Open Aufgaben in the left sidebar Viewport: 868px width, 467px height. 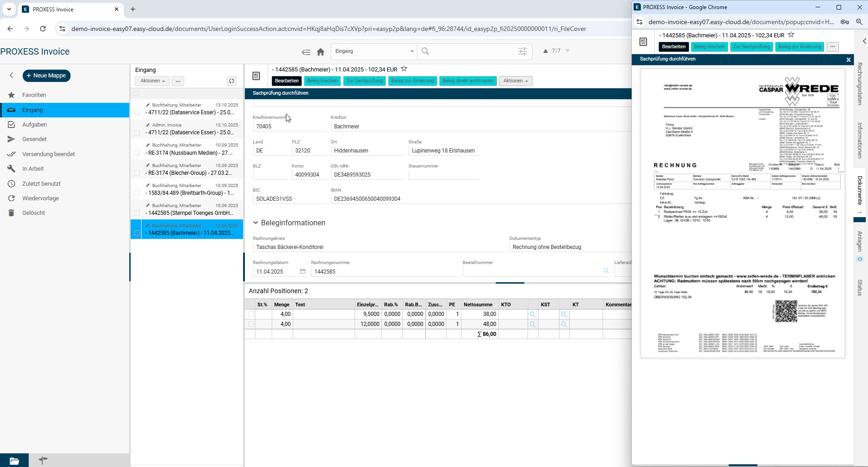[35, 125]
